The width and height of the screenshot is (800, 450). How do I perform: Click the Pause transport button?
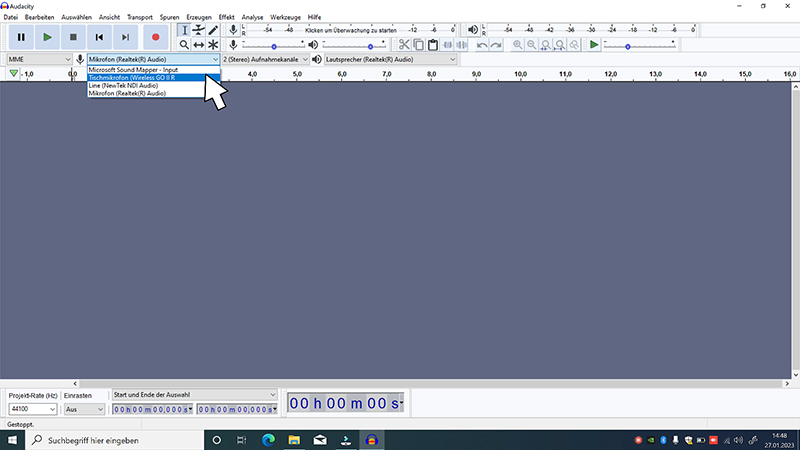pyautogui.click(x=21, y=37)
